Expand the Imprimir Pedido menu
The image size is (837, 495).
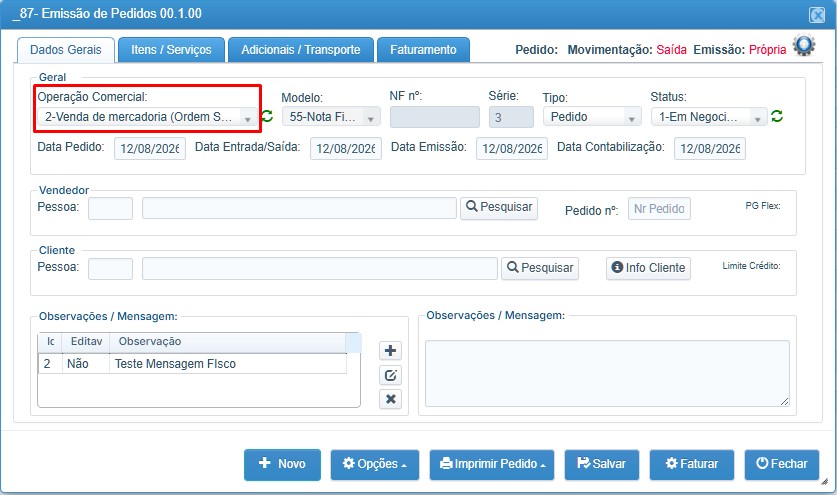[492, 464]
